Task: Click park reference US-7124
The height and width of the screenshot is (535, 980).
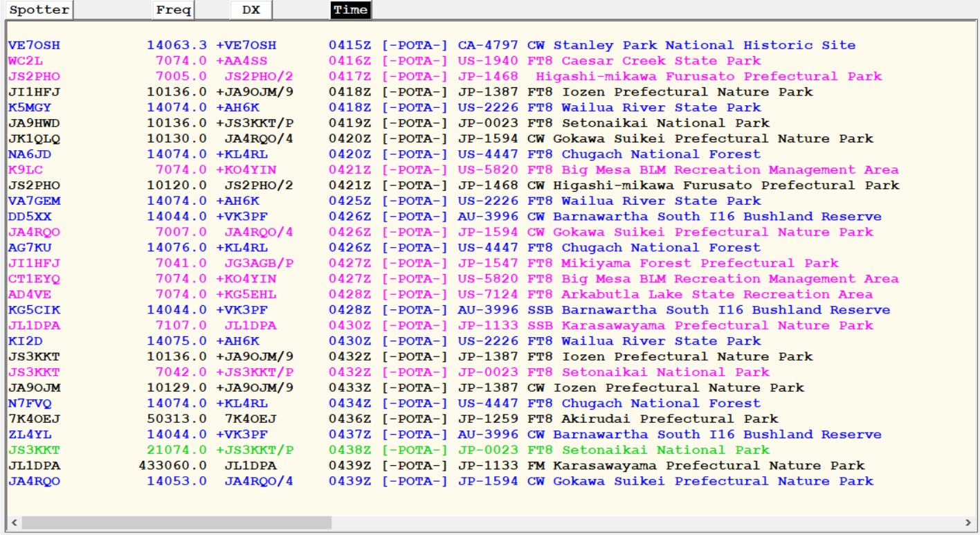Action: click(x=488, y=295)
